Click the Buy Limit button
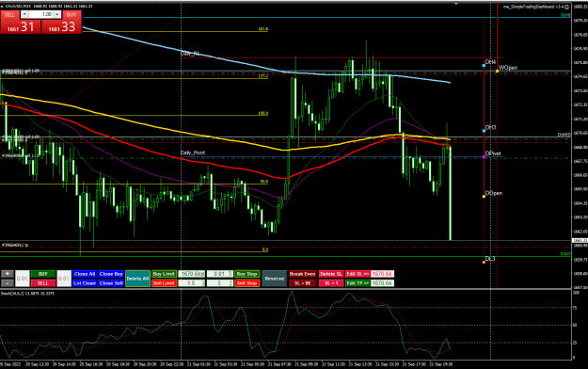The height and width of the screenshot is (369, 588). point(164,274)
